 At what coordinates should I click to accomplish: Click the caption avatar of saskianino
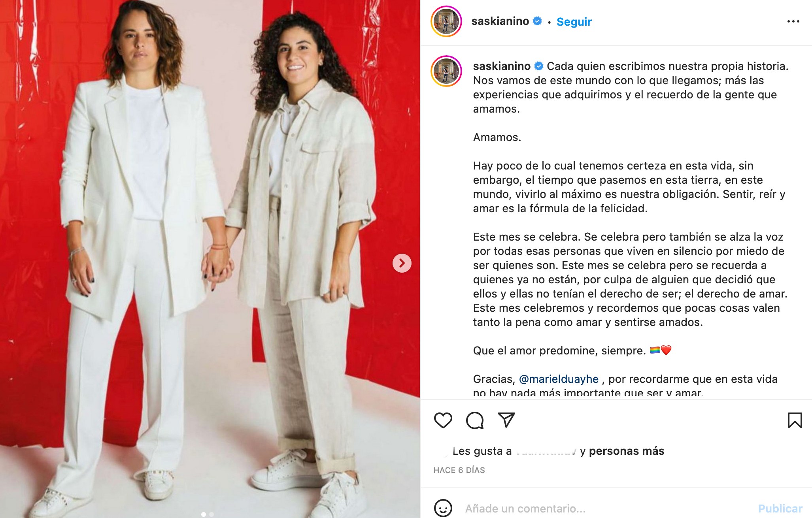(446, 71)
